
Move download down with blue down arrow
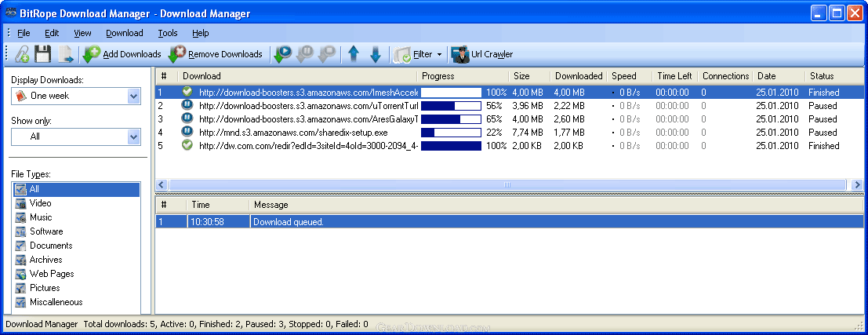point(376,54)
